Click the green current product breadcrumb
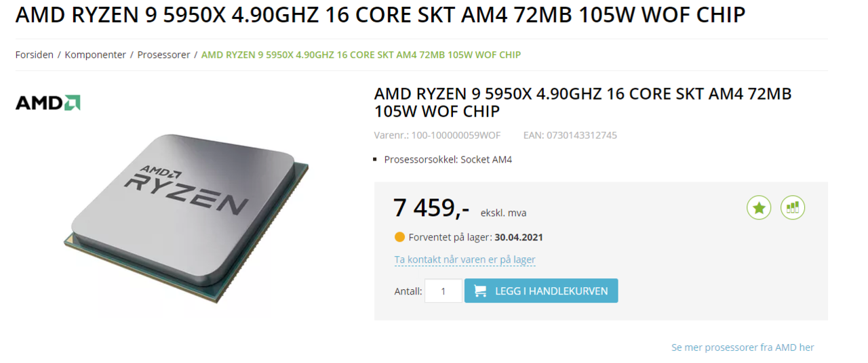Image resolution: width=868 pixels, height=363 pixels. coord(361,55)
